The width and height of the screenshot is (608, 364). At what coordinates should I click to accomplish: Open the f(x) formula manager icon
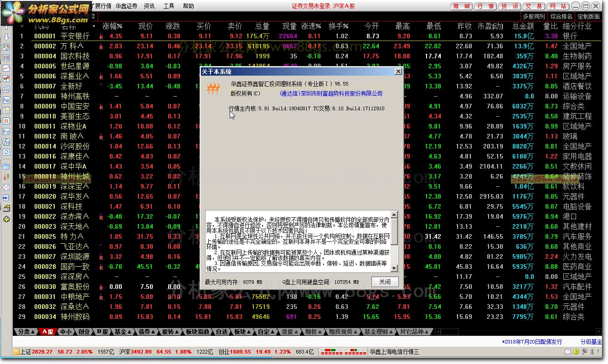6,142
